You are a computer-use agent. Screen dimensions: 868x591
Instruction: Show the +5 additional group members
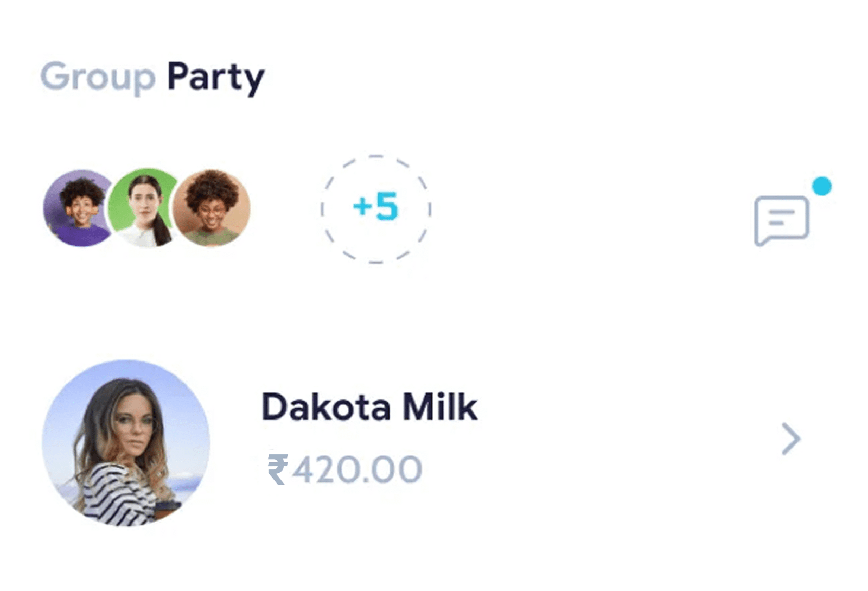click(375, 207)
